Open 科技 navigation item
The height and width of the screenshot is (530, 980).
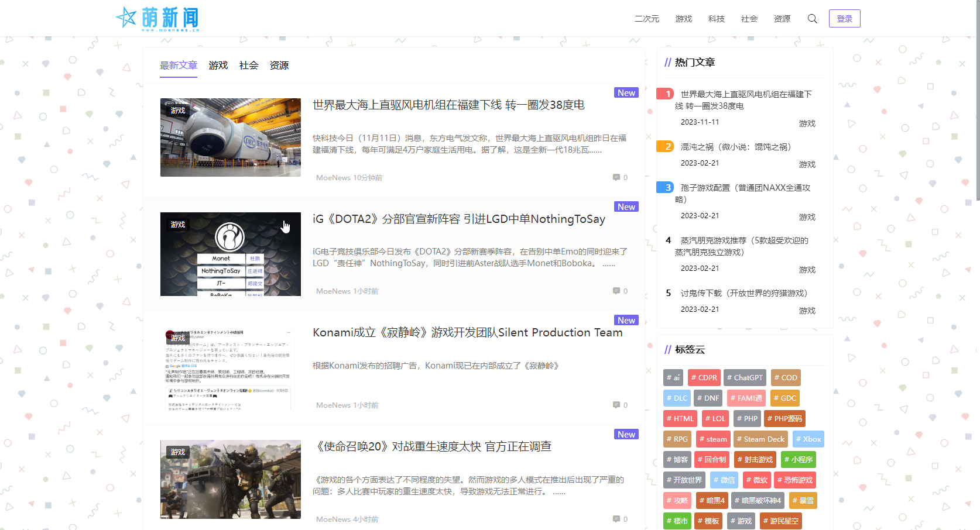(717, 19)
